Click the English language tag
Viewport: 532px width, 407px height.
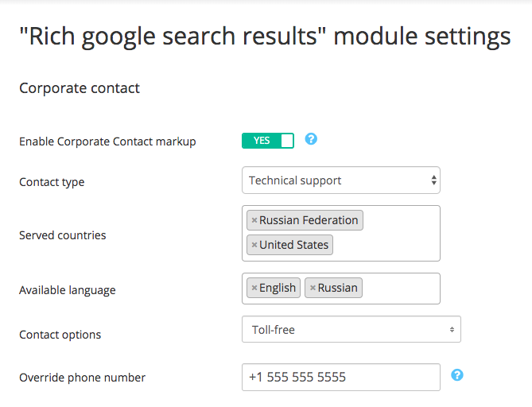(x=278, y=289)
